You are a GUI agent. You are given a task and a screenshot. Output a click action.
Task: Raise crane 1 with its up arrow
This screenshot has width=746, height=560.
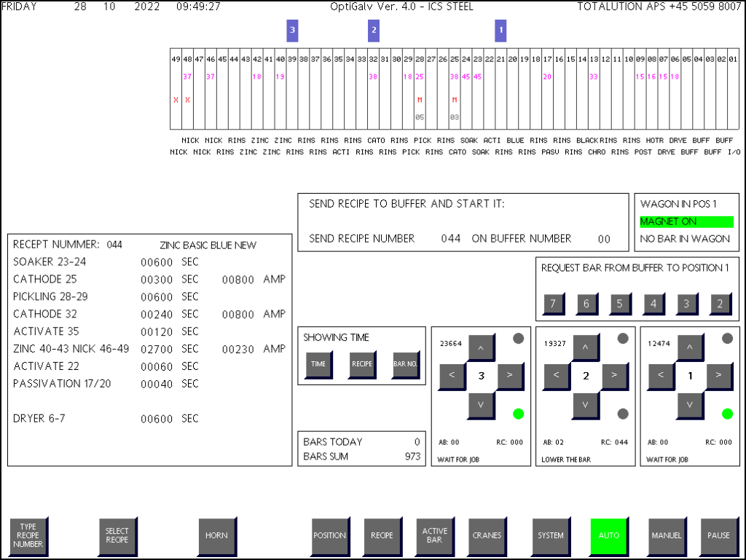[690, 347]
